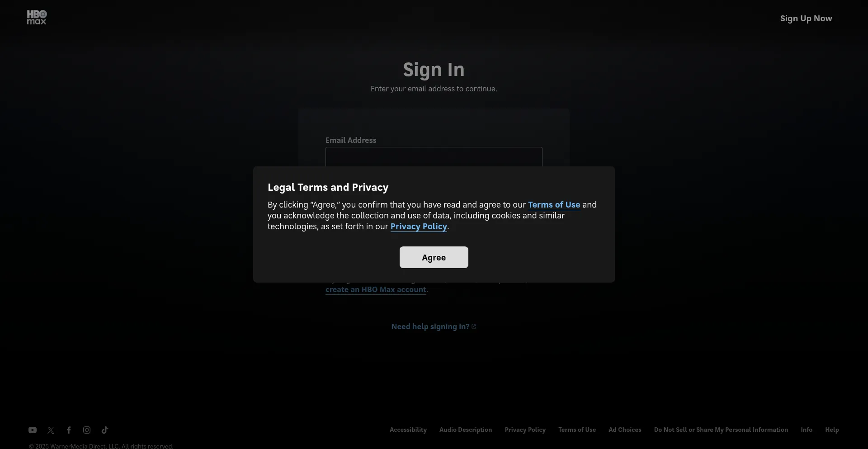The height and width of the screenshot is (449, 868).
Task: Open Terms of Use link in dialog
Action: (554, 205)
